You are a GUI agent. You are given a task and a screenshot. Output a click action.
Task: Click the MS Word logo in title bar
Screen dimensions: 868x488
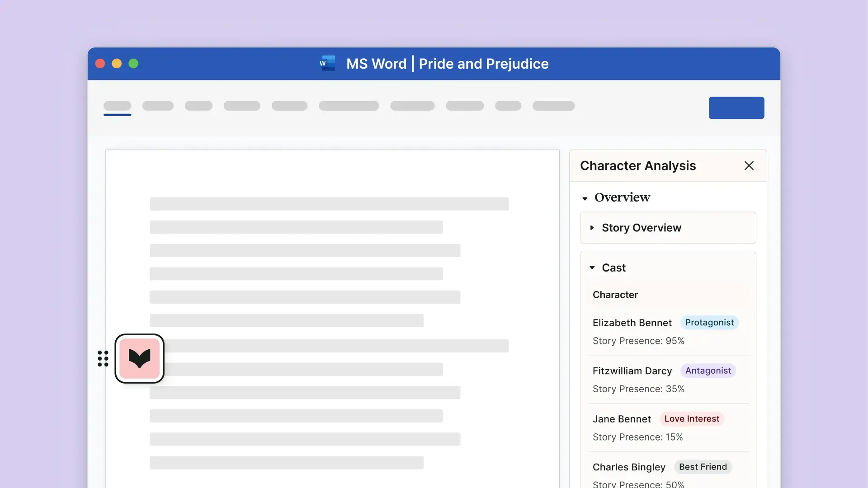pyautogui.click(x=327, y=63)
